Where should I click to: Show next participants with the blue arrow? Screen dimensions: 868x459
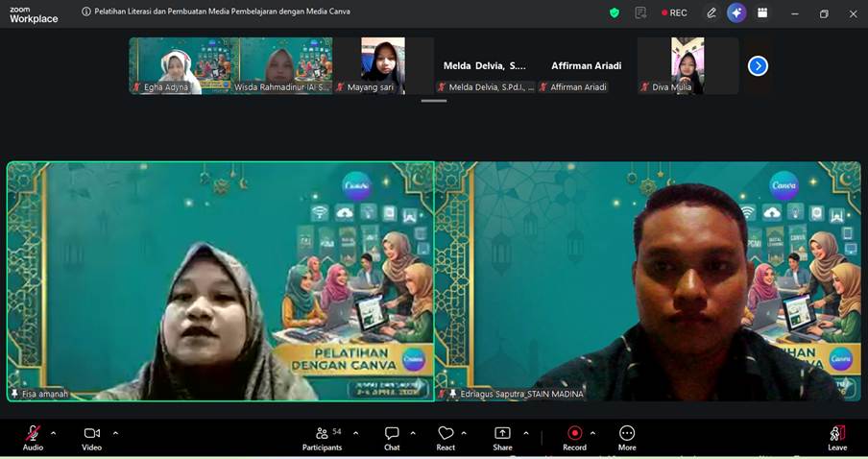pos(758,66)
